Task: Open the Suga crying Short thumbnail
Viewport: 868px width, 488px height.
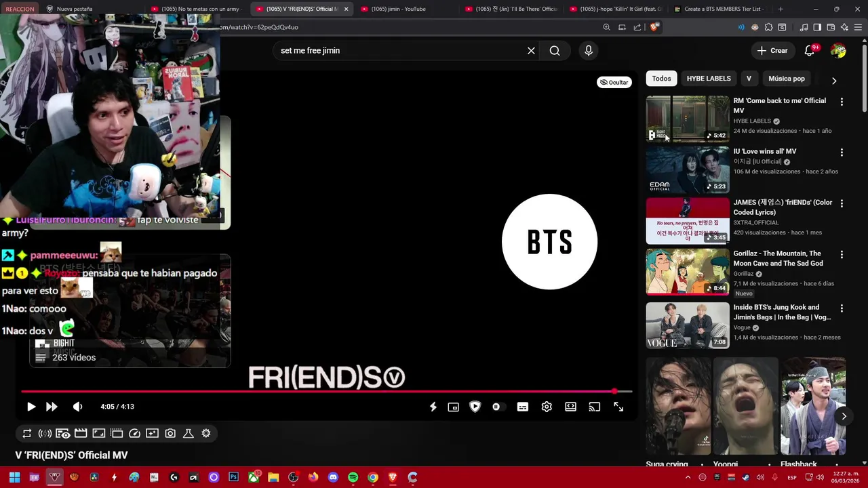Action: (x=678, y=406)
